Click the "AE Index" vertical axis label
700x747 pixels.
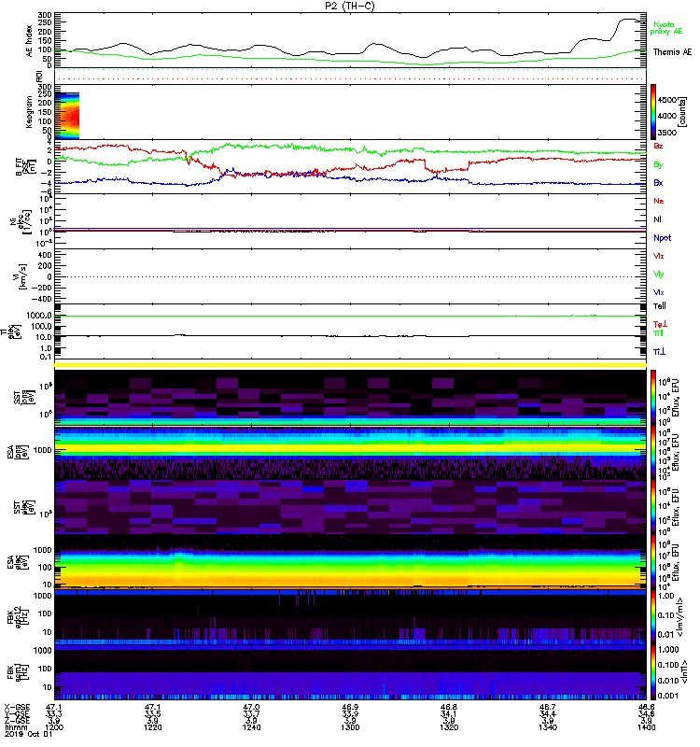pos(30,41)
